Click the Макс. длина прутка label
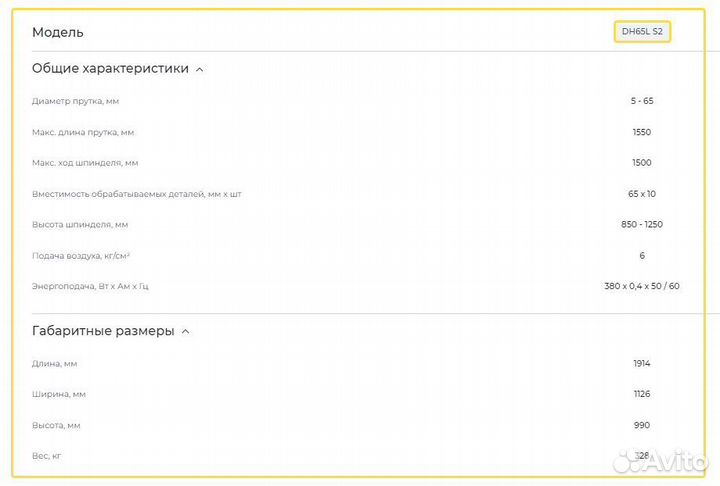The image size is (720, 486). click(83, 133)
